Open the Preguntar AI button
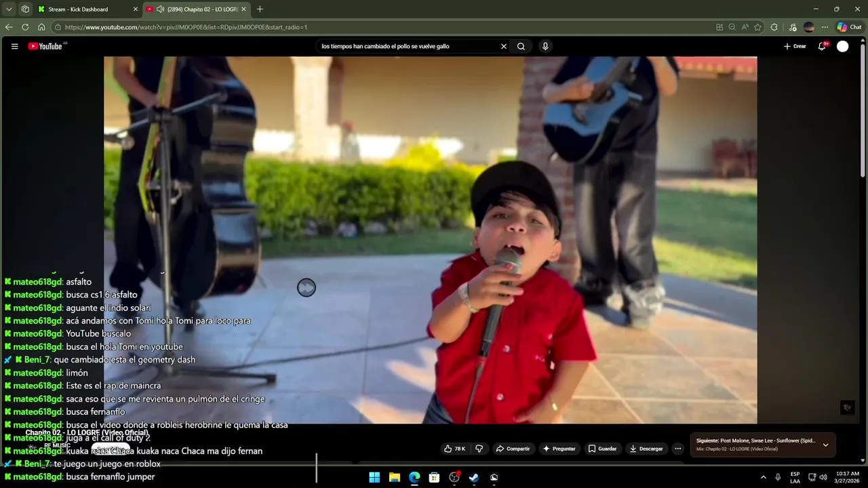This screenshot has height=488, width=868. click(x=559, y=449)
